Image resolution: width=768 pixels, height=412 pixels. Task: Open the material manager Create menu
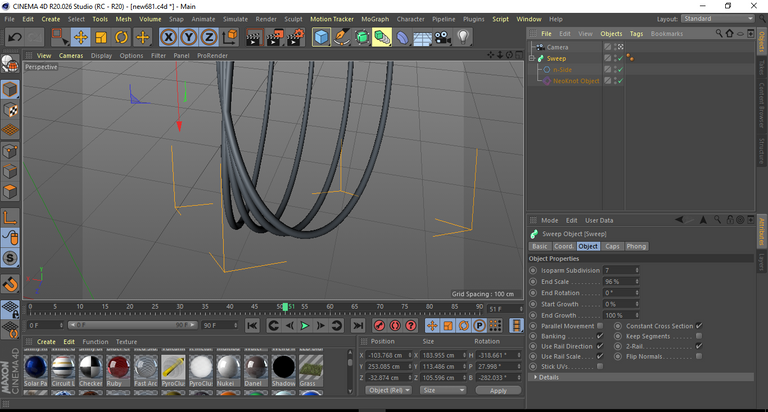coord(46,342)
